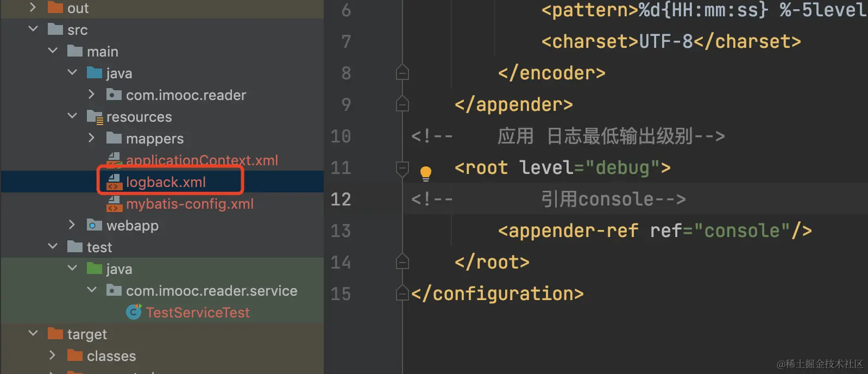
Task: Click line number 6 in the gutter
Action: [346, 10]
